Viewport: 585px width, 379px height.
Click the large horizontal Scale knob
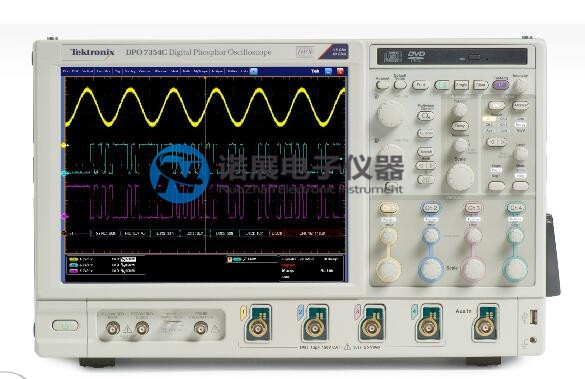(x=460, y=177)
